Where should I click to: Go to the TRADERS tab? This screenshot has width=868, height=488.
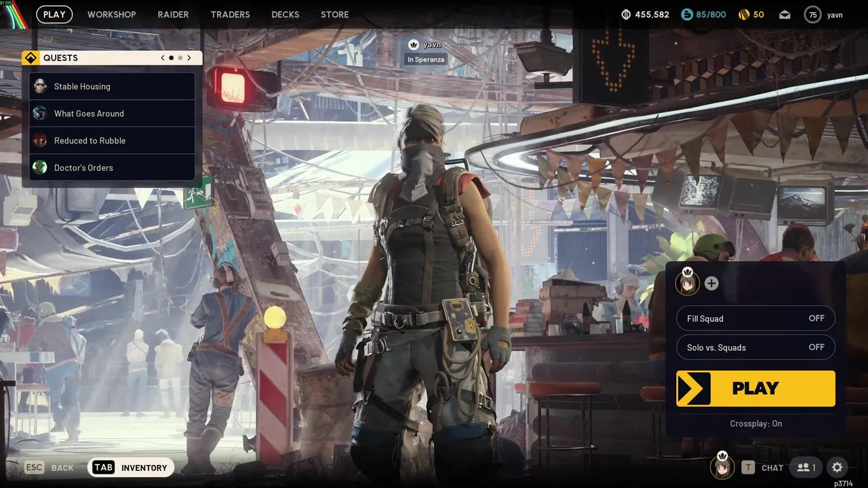coord(231,14)
